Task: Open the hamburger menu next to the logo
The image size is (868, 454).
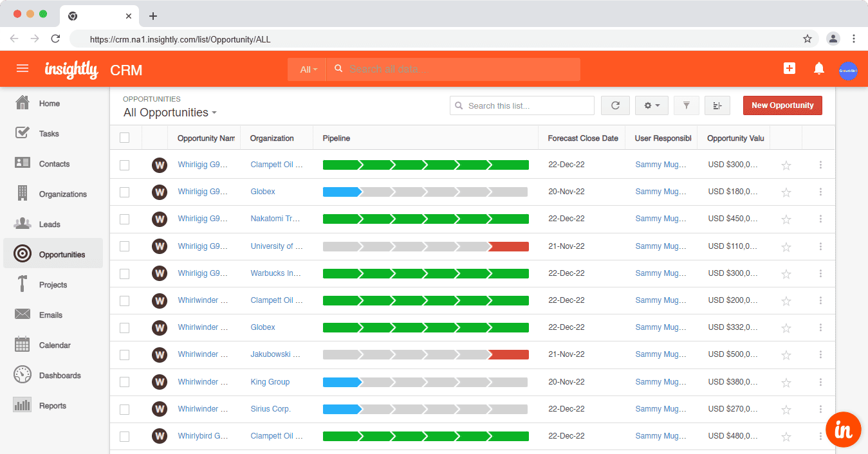Action: [x=23, y=69]
